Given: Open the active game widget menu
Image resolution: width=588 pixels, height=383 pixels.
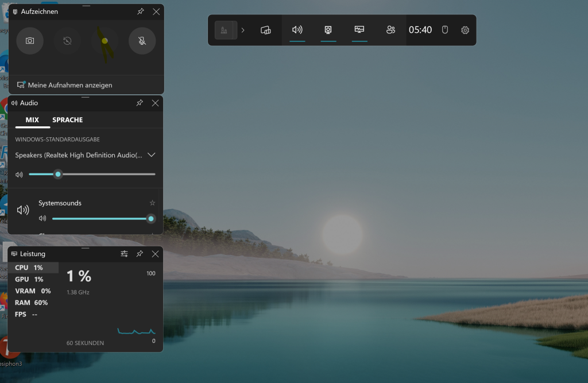Looking at the screenshot, I should [225, 30].
